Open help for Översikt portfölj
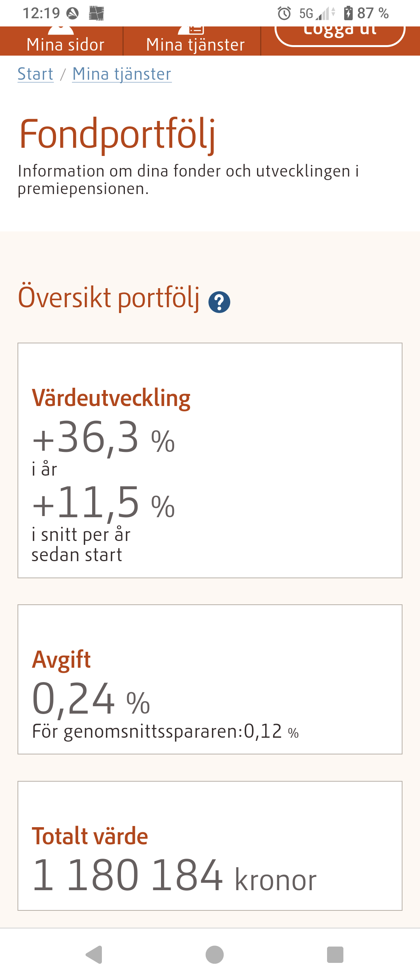Viewport: 420px width, 980px height. pos(219,302)
